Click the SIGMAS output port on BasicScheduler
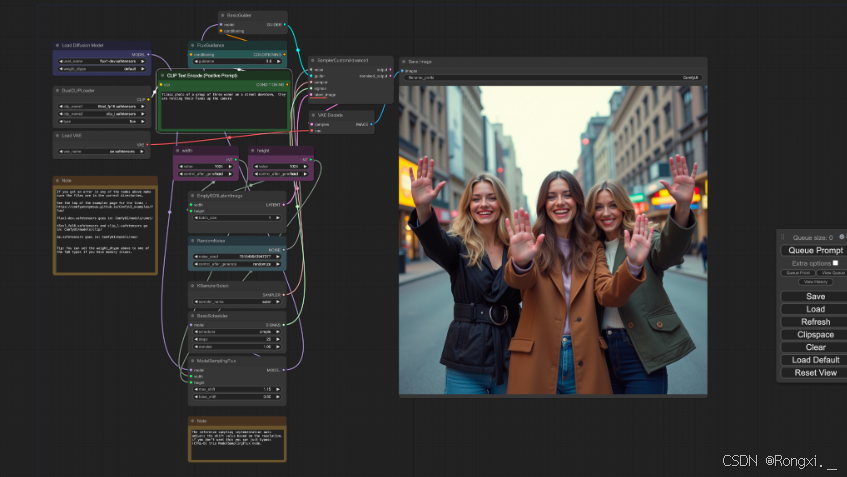Image resolution: width=847 pixels, height=477 pixels. tap(284, 325)
